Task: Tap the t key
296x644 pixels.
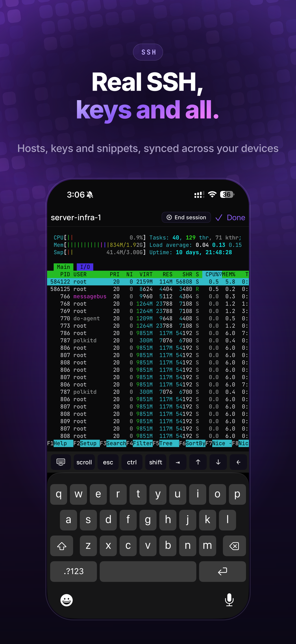Action: coord(138,494)
